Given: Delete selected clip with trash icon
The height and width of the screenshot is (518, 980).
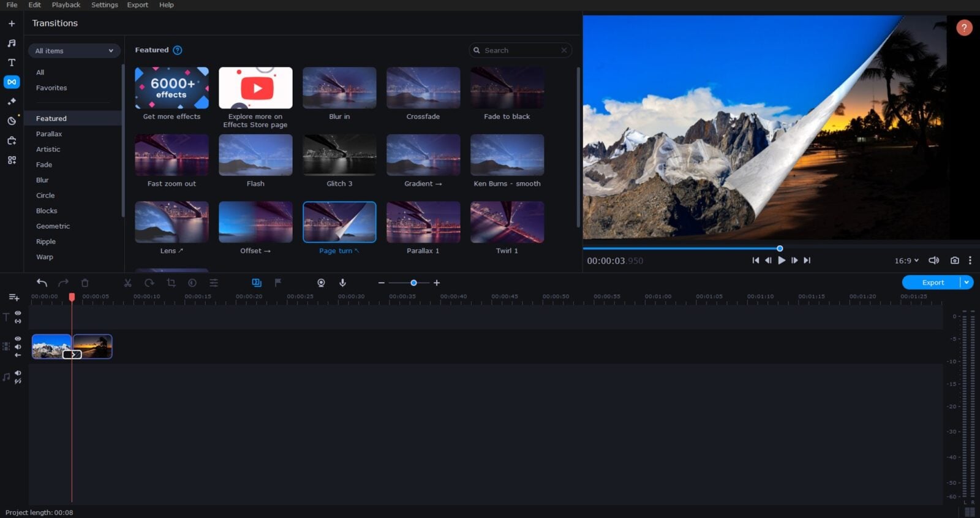Looking at the screenshot, I should [85, 283].
